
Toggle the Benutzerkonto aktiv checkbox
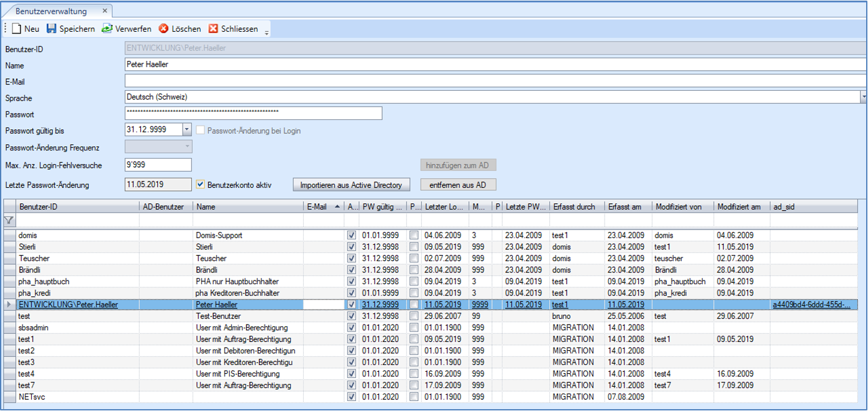(x=200, y=185)
